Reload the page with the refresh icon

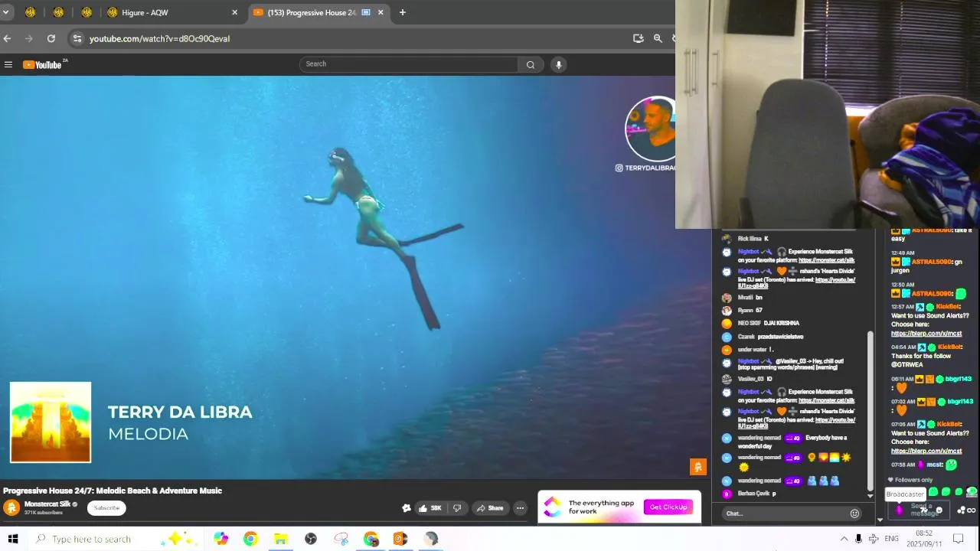(51, 38)
